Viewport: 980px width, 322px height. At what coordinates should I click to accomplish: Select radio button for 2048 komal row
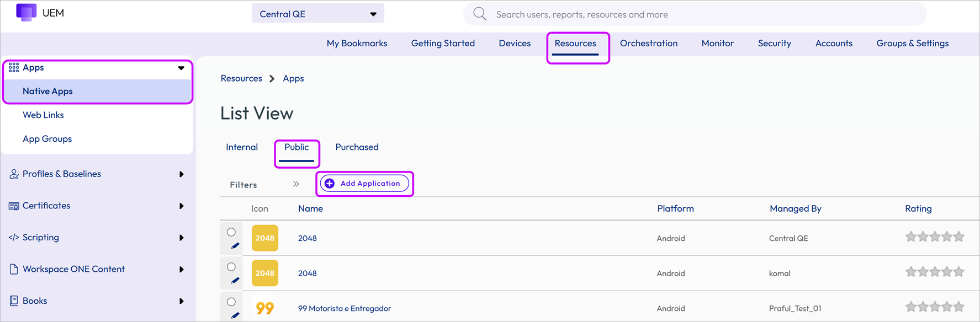(231, 267)
